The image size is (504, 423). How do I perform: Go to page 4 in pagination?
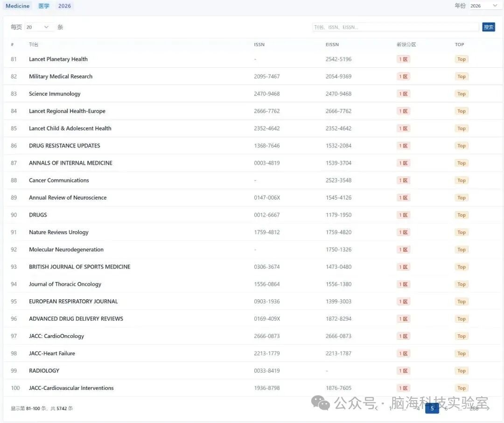click(x=418, y=409)
